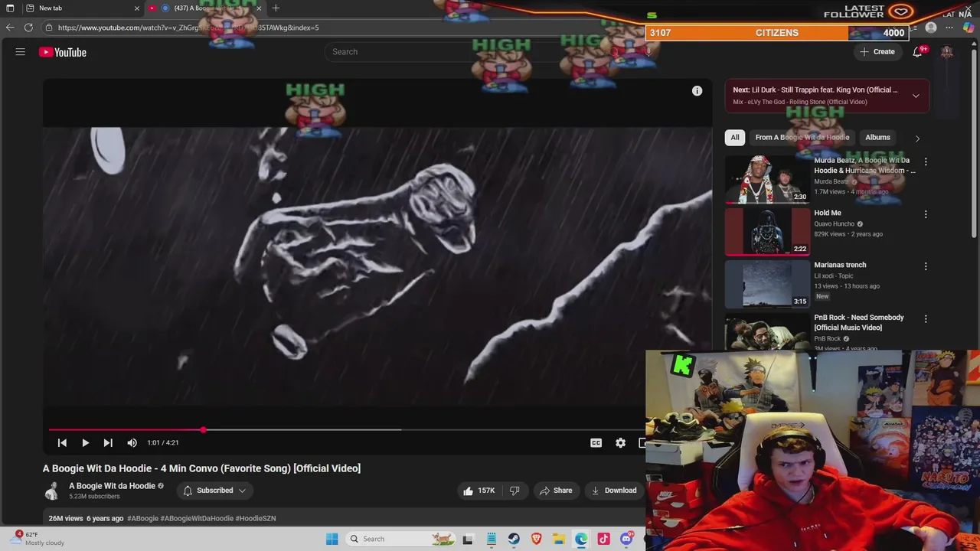Screen dimensions: 980x551
Task: Open the tab actions menu icon
Action: (x=10, y=8)
